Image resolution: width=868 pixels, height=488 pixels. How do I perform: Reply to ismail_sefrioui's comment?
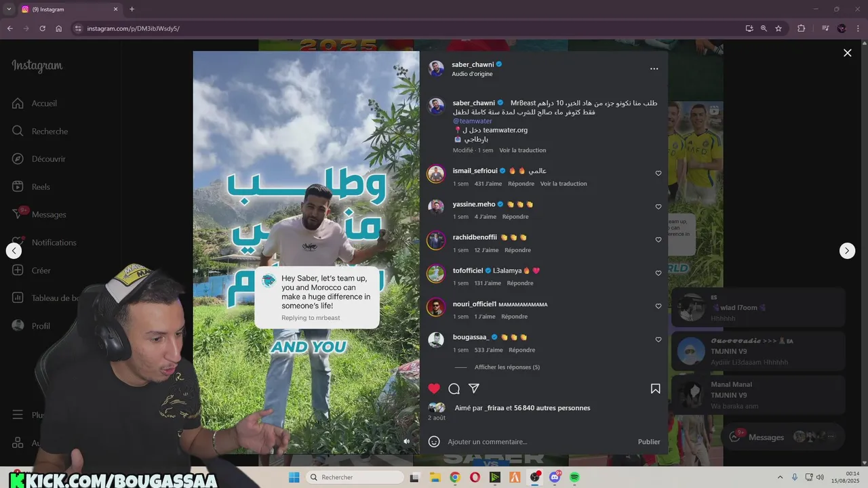521,184
